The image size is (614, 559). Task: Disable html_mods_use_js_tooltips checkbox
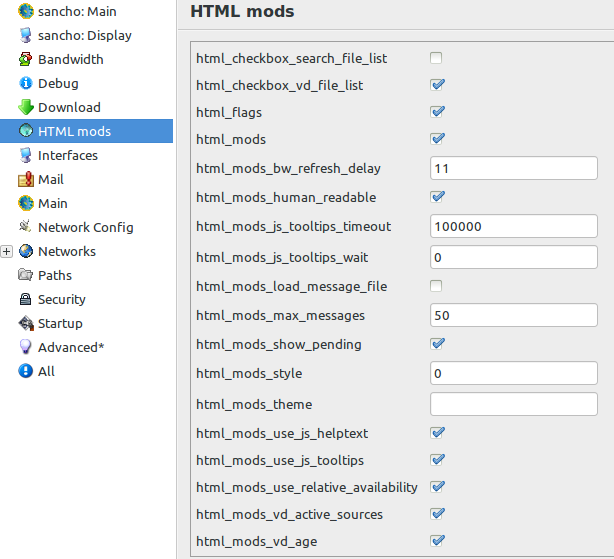(x=437, y=460)
